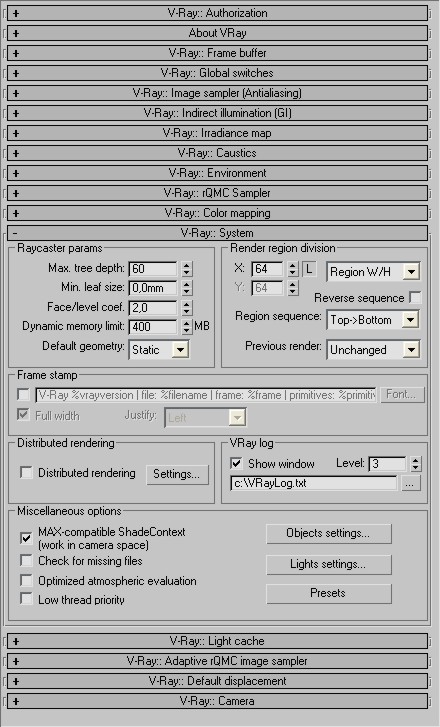The height and width of the screenshot is (727, 440).
Task: Open distributed rendering Settings... button
Action: (x=178, y=474)
